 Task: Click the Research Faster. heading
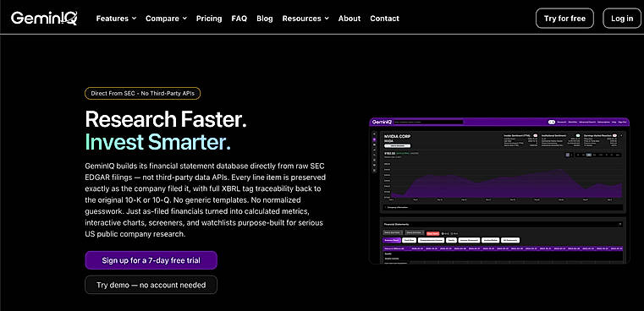click(x=166, y=119)
